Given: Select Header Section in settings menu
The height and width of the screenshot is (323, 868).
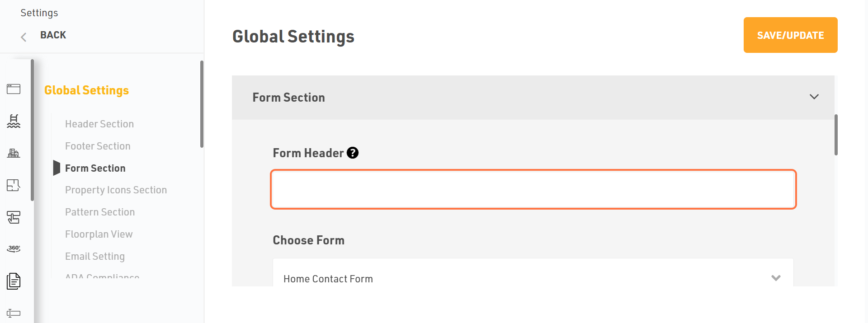Looking at the screenshot, I should [x=99, y=124].
